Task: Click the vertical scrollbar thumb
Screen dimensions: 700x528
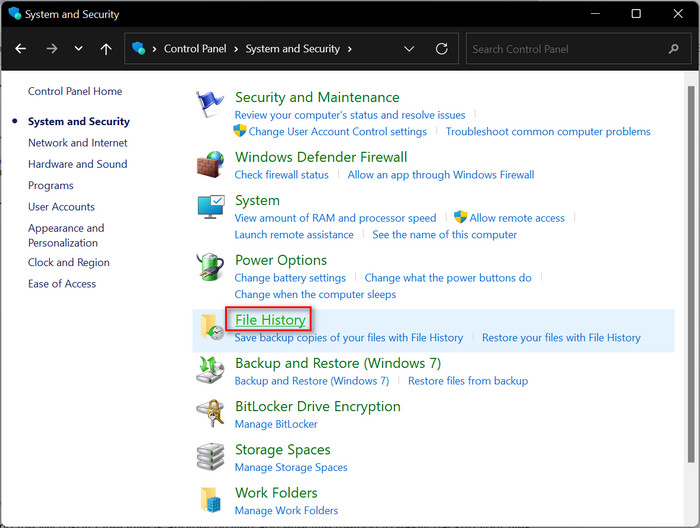Action: tap(691, 274)
